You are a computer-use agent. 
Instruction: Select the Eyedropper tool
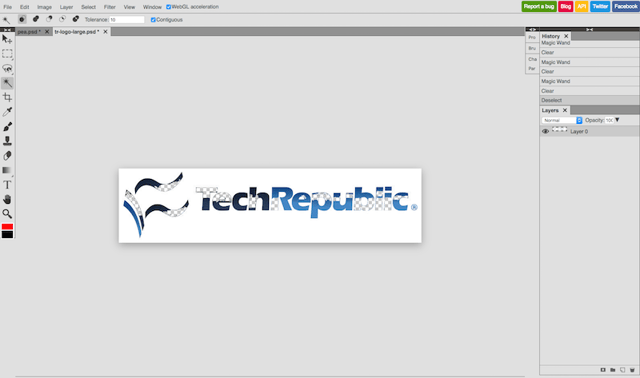click(x=7, y=112)
